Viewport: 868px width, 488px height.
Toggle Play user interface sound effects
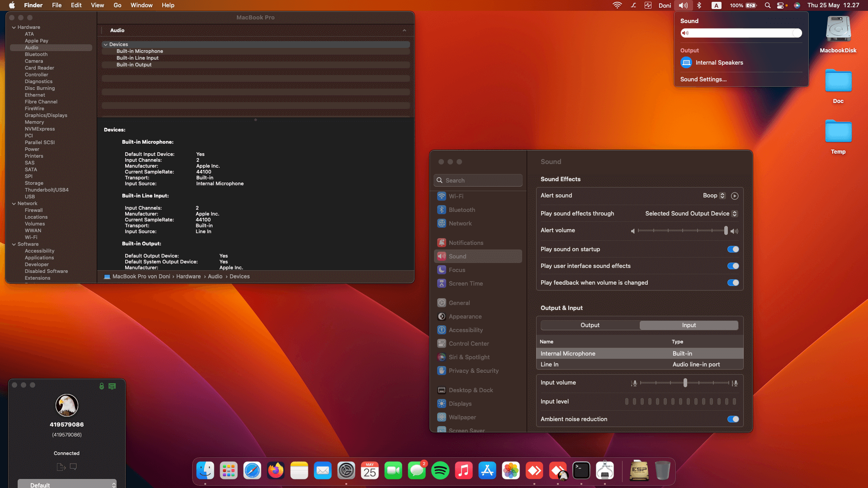click(733, 266)
